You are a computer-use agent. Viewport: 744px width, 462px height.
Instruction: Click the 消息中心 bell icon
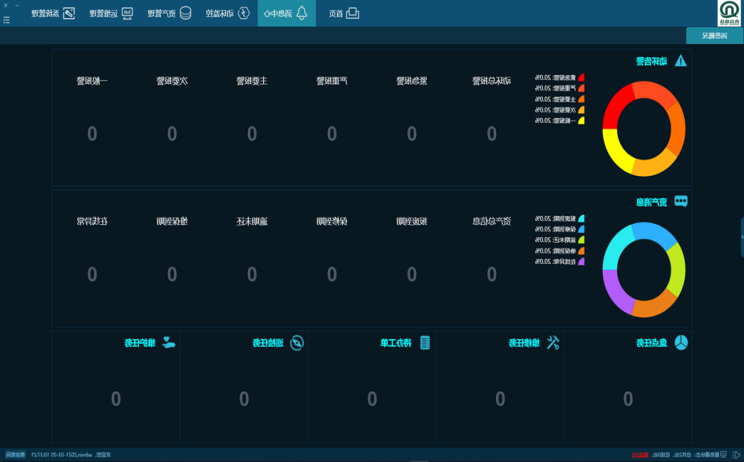301,13
